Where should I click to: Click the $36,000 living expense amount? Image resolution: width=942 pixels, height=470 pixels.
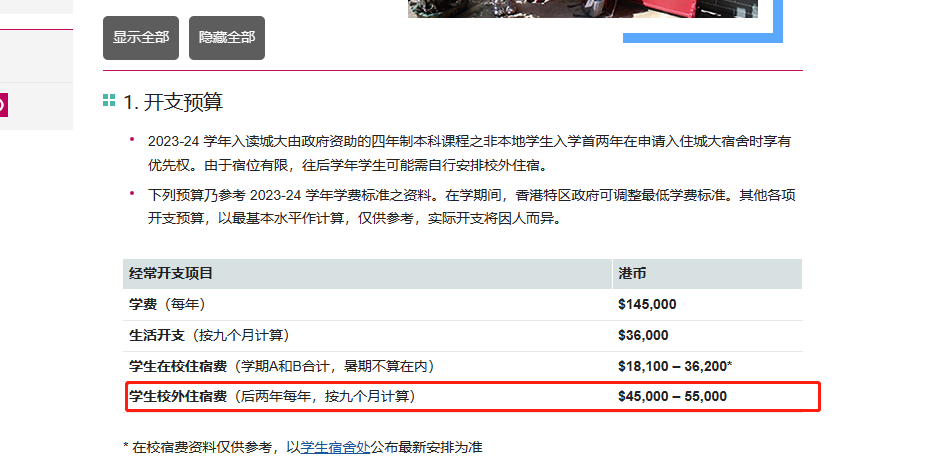(x=643, y=335)
